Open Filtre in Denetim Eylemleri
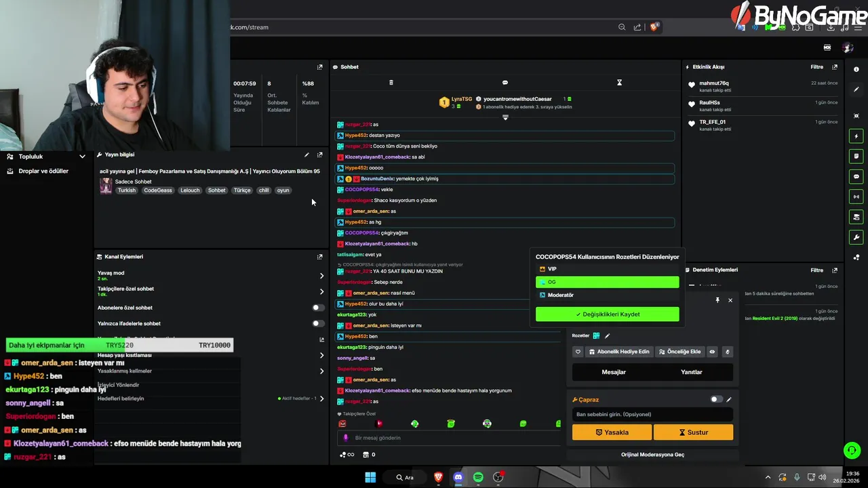Screen dimensions: 868x488 [x=816, y=270]
